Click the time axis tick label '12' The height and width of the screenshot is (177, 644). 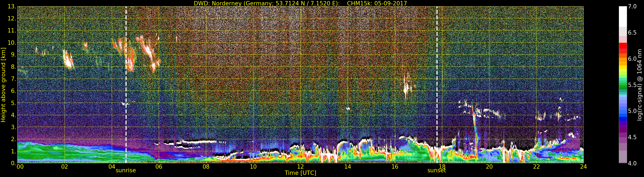300,167
